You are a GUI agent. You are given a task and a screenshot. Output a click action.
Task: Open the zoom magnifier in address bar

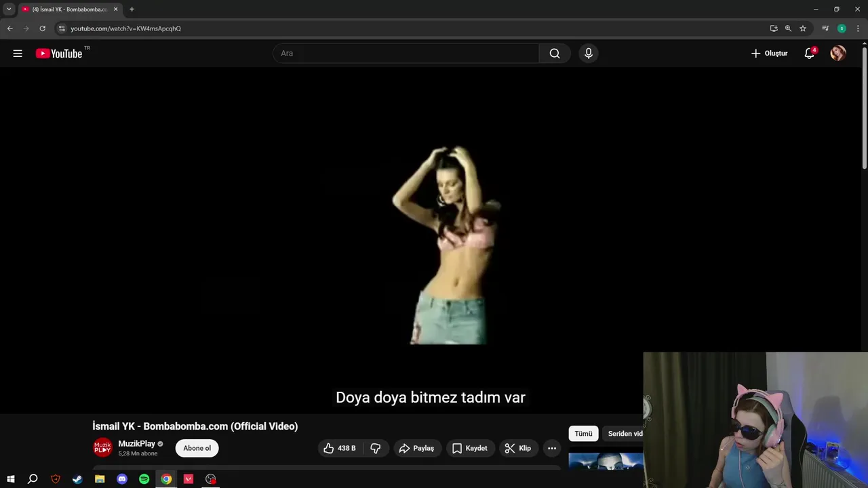click(788, 28)
